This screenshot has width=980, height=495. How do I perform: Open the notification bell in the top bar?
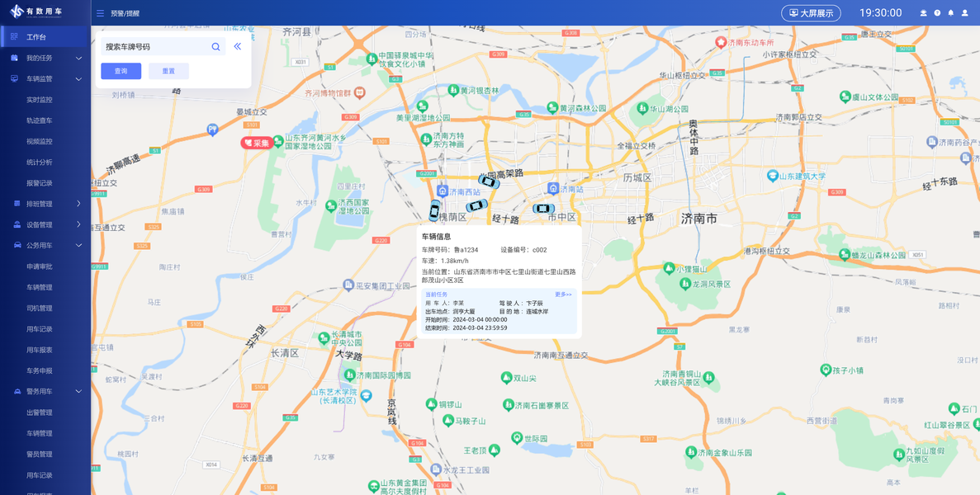(x=950, y=13)
